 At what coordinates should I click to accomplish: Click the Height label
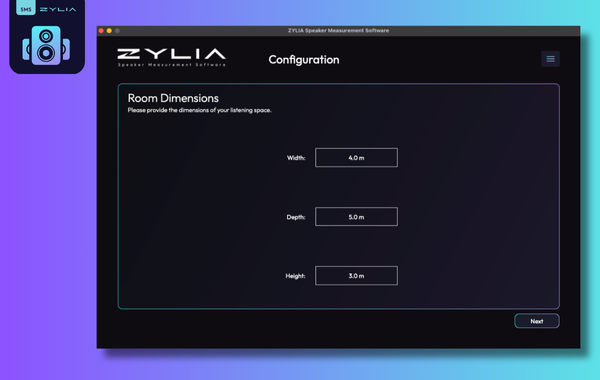[x=295, y=276]
